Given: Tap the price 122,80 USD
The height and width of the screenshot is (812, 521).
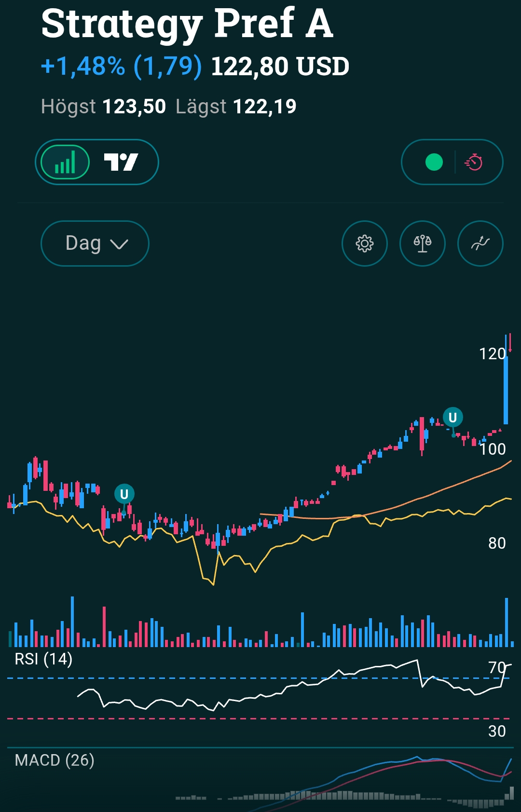Looking at the screenshot, I should point(280,67).
